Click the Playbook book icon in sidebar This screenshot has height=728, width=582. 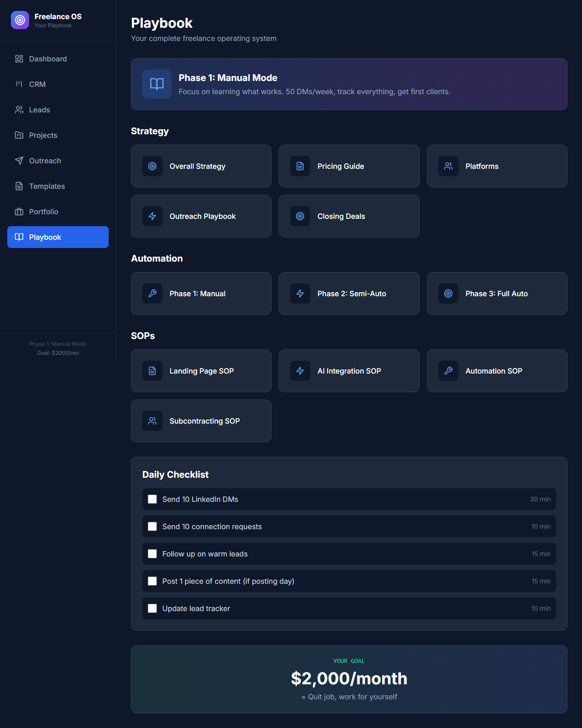[x=19, y=237]
